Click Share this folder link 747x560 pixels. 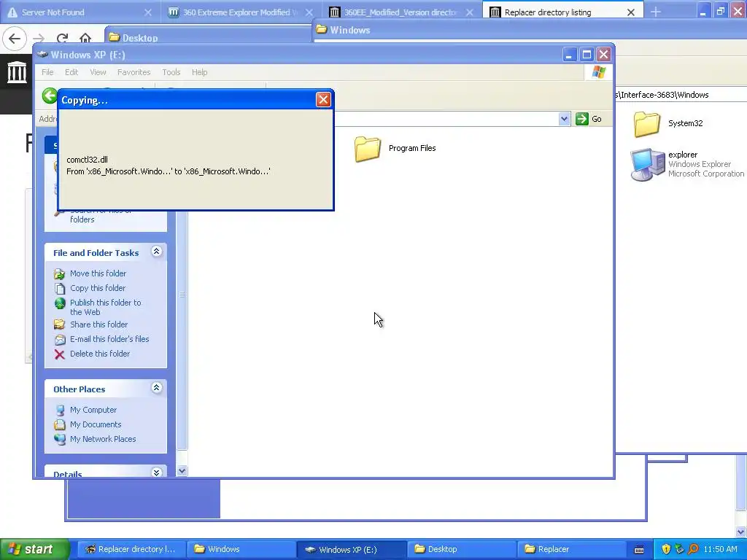point(98,324)
